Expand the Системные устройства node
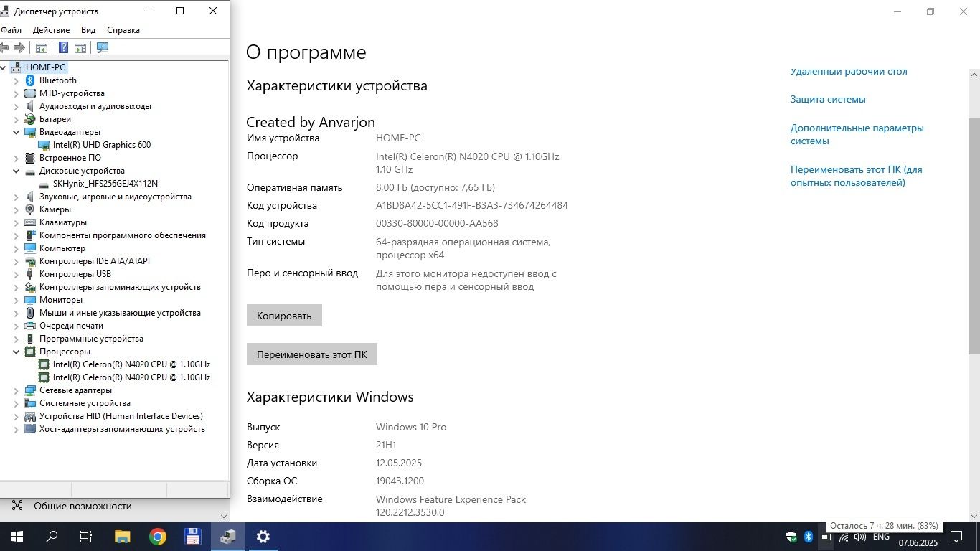The image size is (980, 551). pos(17,403)
